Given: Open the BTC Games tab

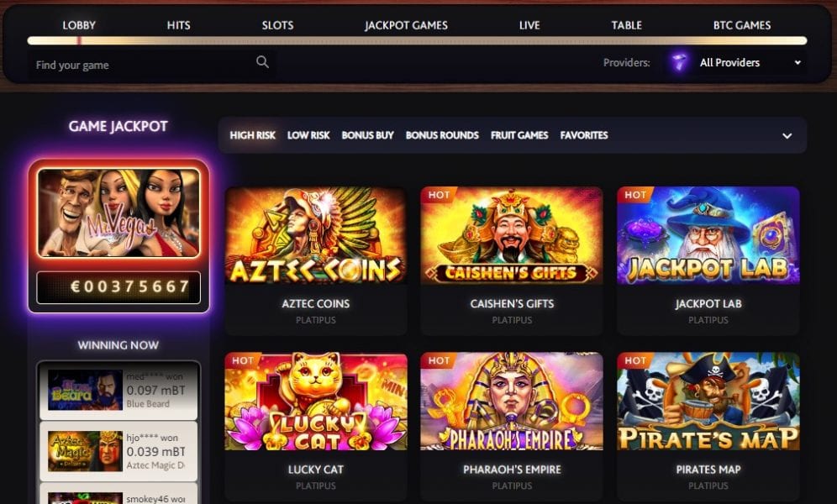Looking at the screenshot, I should [742, 25].
